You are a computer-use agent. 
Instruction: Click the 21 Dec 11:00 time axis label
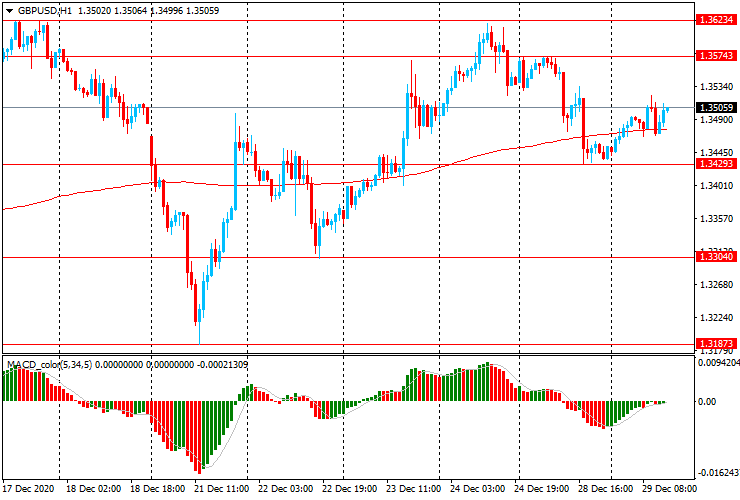coord(222,488)
